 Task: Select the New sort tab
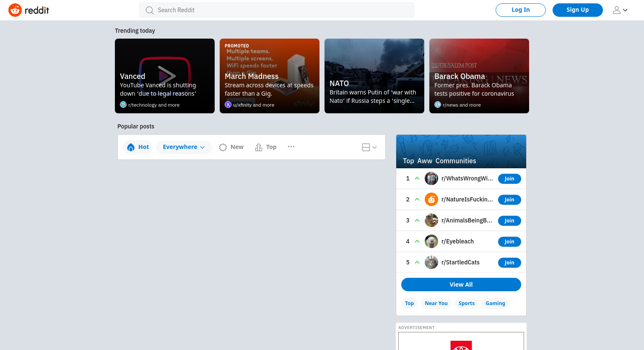[x=231, y=147]
